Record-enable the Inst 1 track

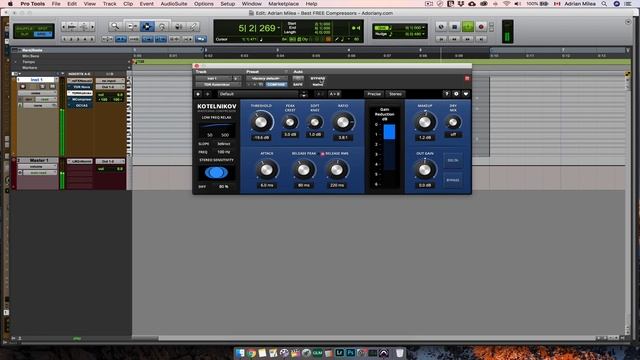23,87
